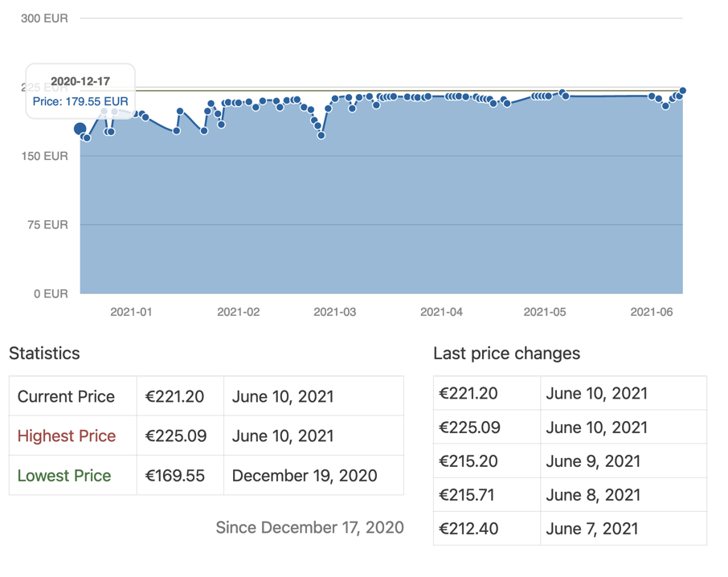This screenshot has width=728, height=577.
Task: Select the 2021-02 axis label
Action: coord(238,312)
